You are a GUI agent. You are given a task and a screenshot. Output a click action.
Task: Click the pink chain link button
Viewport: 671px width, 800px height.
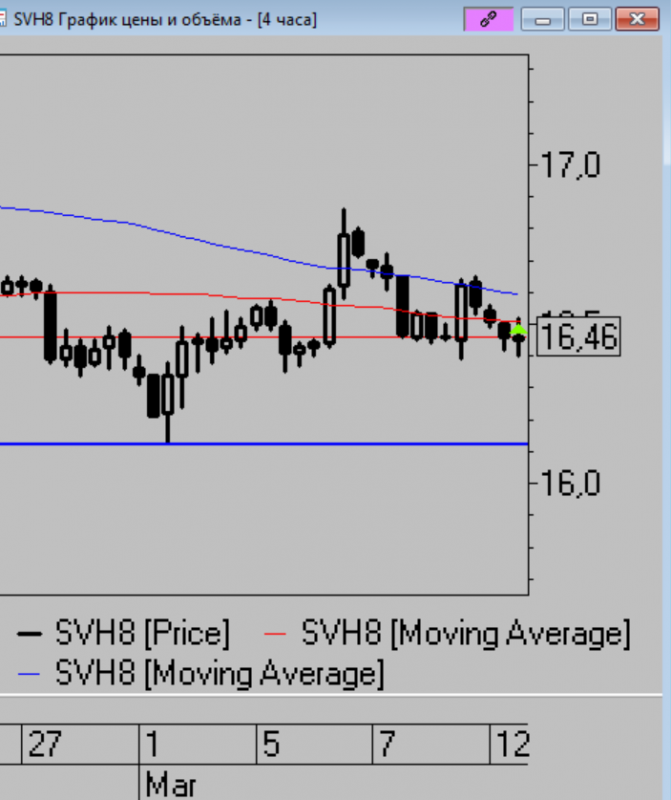[488, 19]
